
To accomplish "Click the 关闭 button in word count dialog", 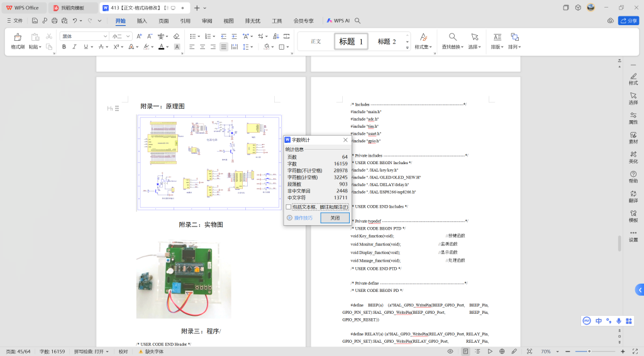I will [335, 218].
